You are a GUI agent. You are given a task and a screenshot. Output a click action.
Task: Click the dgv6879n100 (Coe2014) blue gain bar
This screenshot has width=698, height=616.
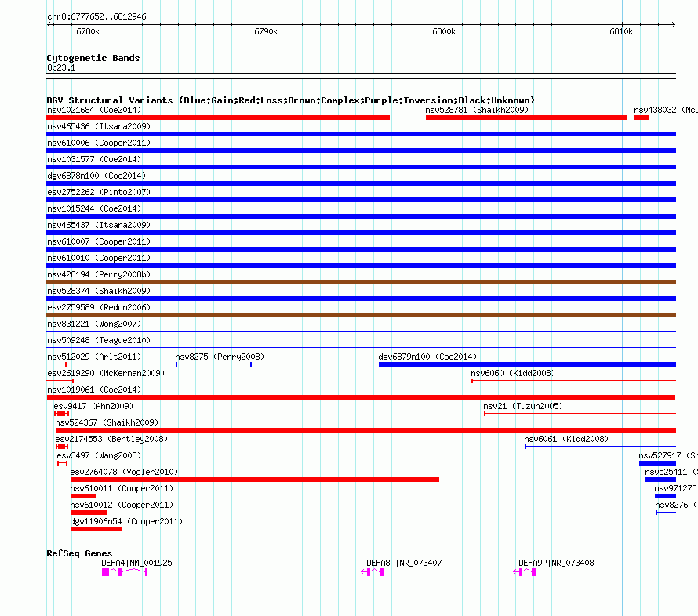tap(527, 364)
